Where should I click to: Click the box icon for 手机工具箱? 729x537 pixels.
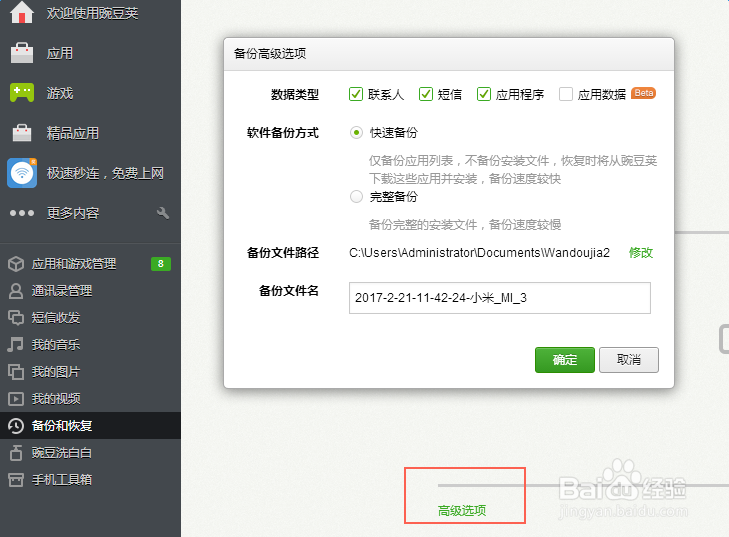16,479
